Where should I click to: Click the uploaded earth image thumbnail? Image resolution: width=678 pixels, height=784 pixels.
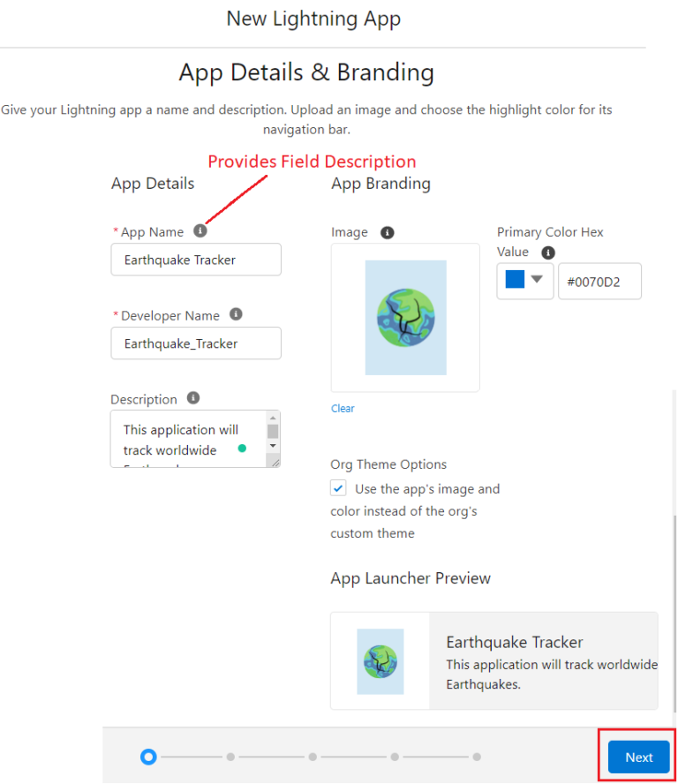(x=405, y=318)
